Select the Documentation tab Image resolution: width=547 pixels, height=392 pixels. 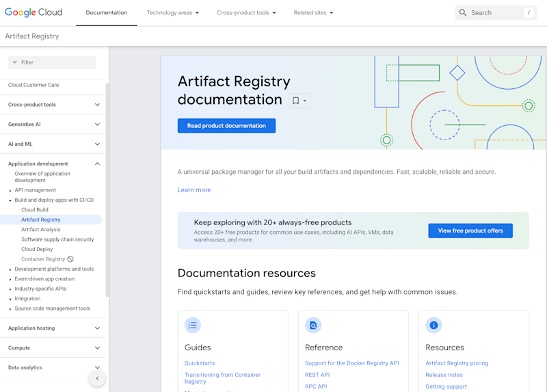coord(107,12)
